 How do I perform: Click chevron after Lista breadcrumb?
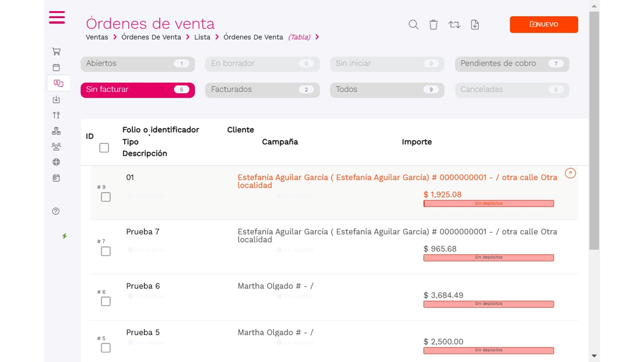(217, 37)
